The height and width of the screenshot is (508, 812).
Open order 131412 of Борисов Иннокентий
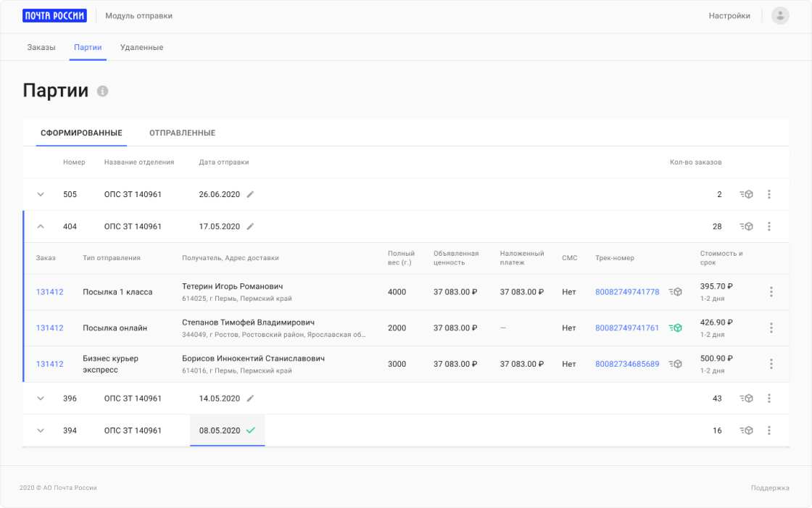pos(50,364)
